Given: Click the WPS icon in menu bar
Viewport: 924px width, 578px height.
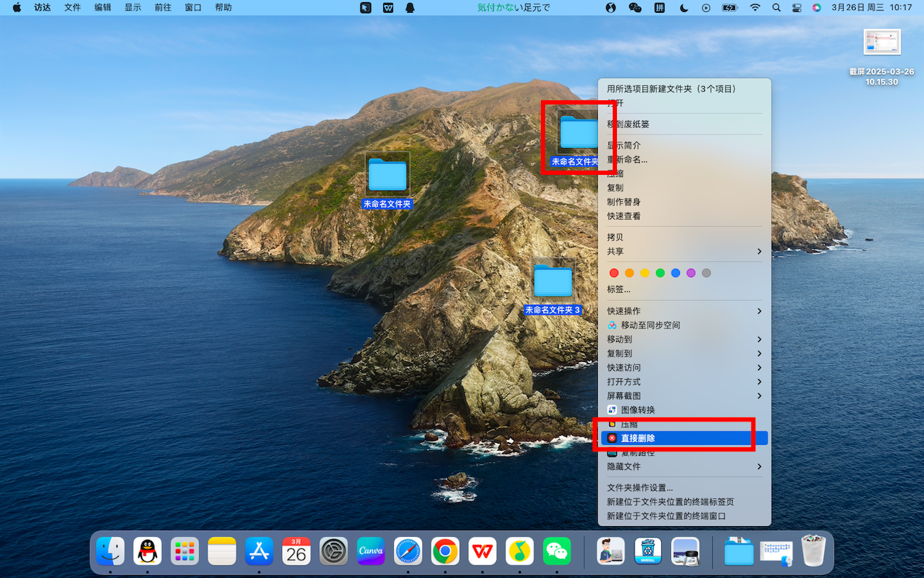Looking at the screenshot, I should coord(388,8).
